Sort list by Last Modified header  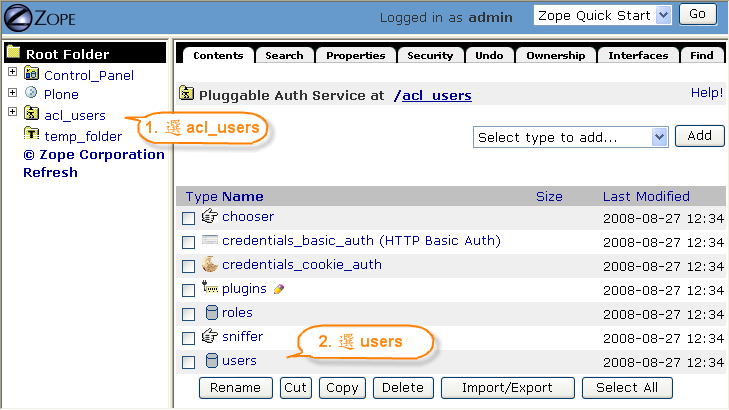click(646, 197)
